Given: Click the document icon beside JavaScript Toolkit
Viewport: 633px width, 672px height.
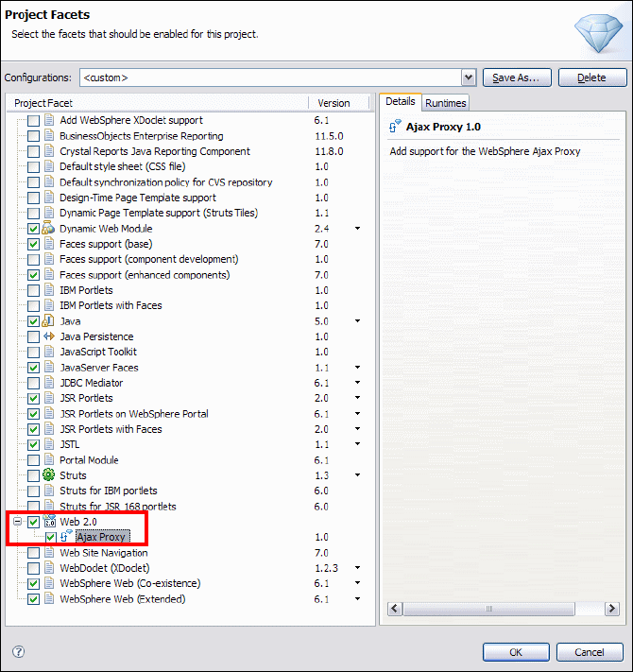Looking at the screenshot, I should (49, 352).
